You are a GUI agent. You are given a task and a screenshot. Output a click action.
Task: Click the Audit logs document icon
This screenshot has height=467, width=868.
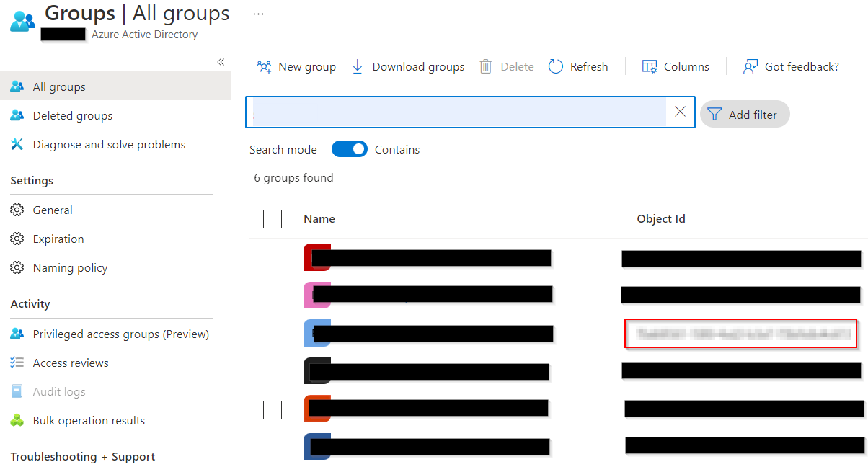(x=17, y=391)
